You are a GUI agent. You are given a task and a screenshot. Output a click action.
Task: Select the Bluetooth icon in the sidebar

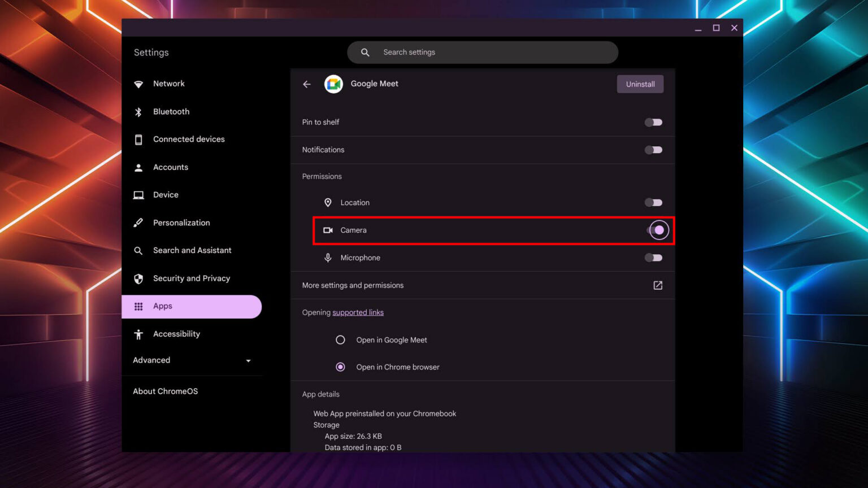(138, 111)
